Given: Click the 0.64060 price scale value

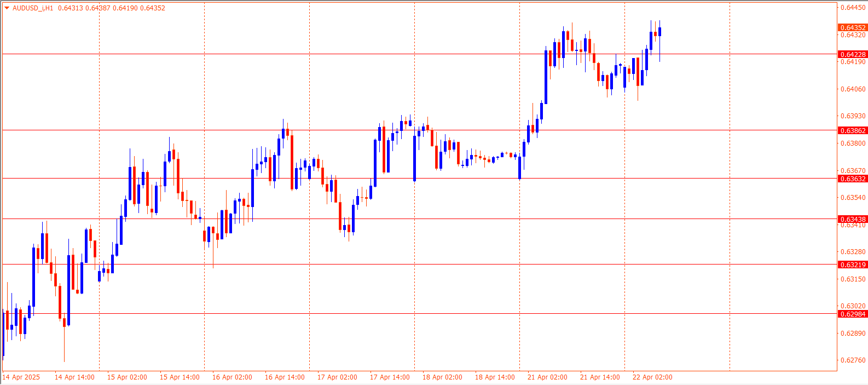Looking at the screenshot, I should [x=853, y=89].
